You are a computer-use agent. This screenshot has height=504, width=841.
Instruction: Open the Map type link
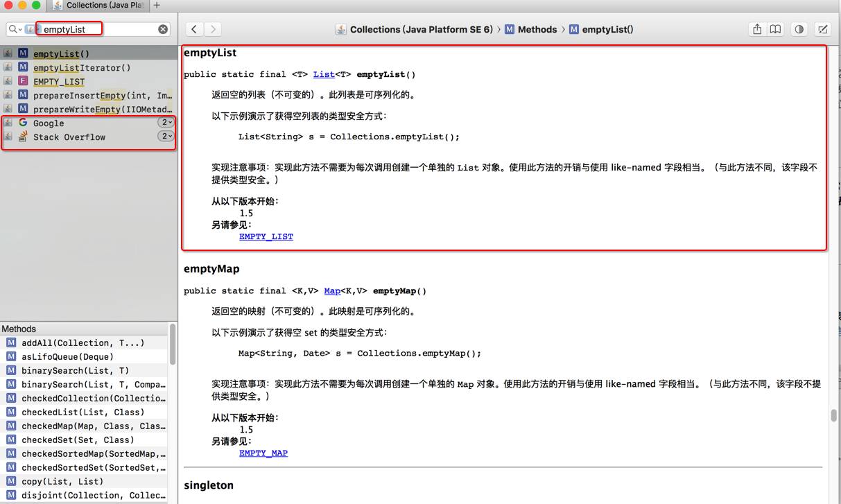click(x=332, y=290)
